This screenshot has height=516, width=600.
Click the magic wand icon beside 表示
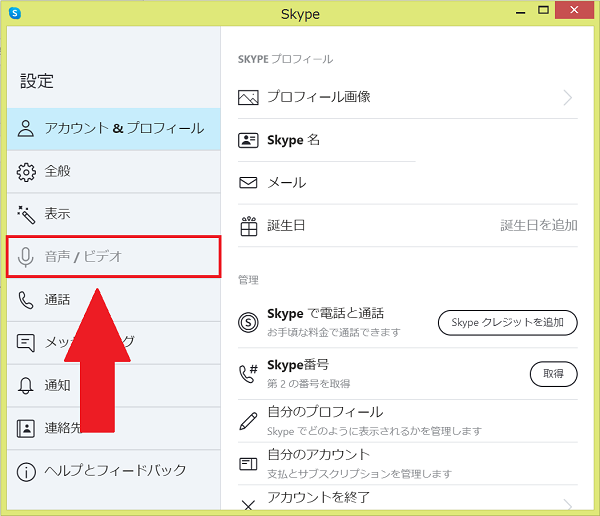[26, 215]
